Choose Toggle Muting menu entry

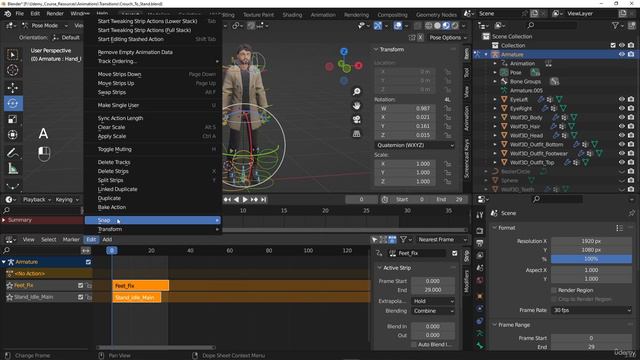[x=115, y=149]
